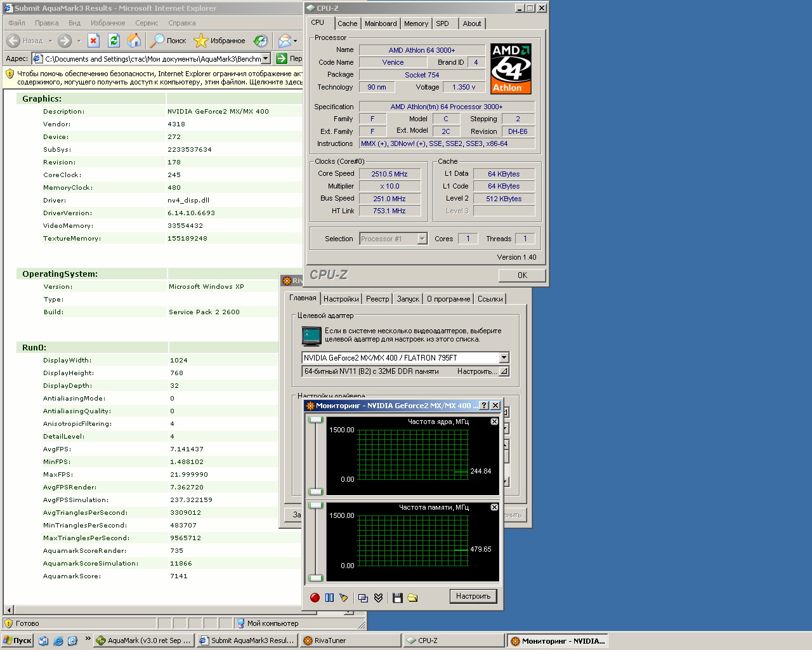Open the Запуск tab in RivaTuner
The height and width of the screenshot is (650, 812).
(408, 299)
